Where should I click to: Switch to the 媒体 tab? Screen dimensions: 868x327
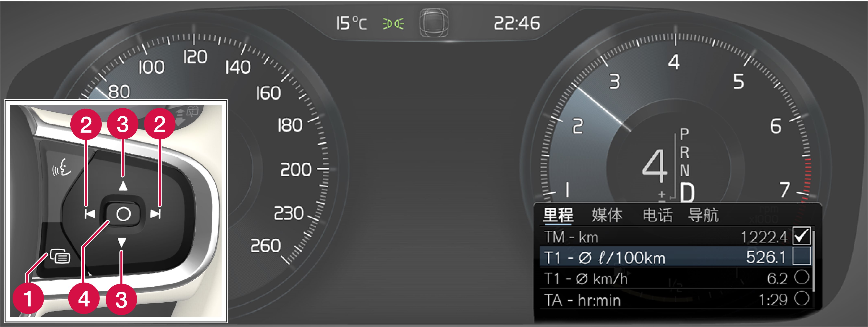click(607, 215)
